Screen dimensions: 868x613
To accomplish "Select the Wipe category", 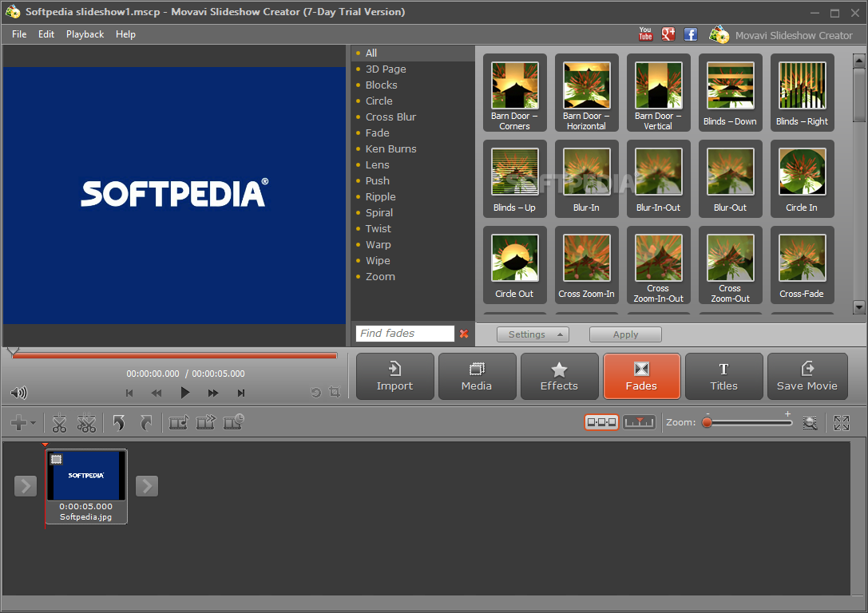I will click(412, 260).
